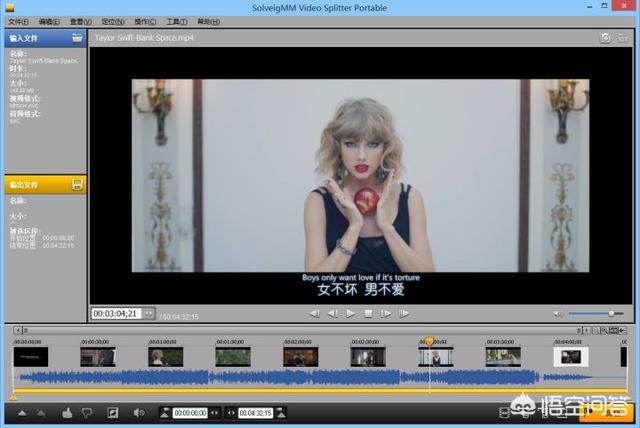
Task: Open the 工具 (Tools) menu
Action: pyautogui.click(x=176, y=21)
